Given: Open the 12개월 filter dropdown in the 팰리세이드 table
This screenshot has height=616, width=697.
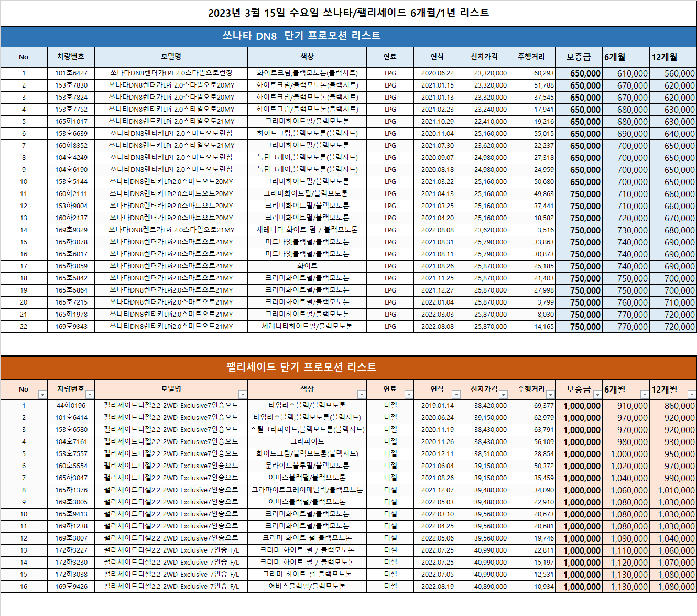Looking at the screenshot, I should coord(692,395).
